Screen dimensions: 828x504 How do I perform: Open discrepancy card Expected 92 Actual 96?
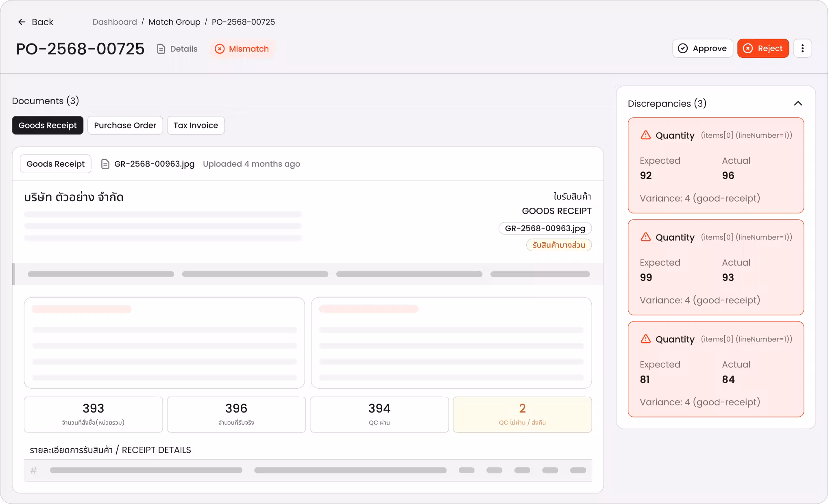click(x=716, y=165)
